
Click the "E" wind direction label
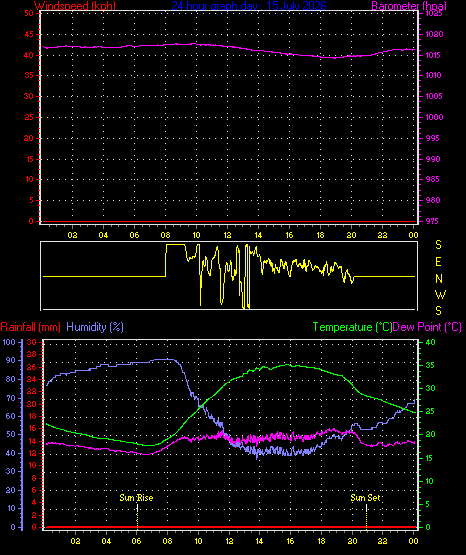tap(438, 262)
